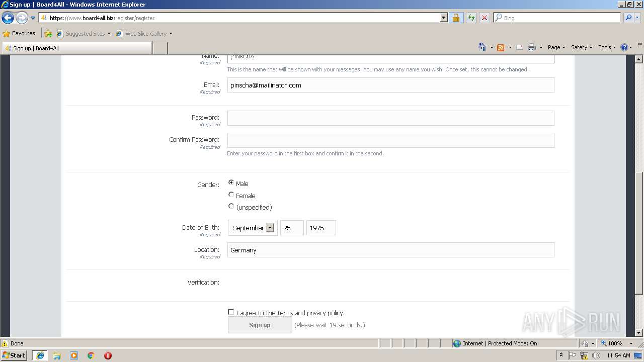644x362 pixels.
Task: Click the Print icon
Action: point(532,47)
